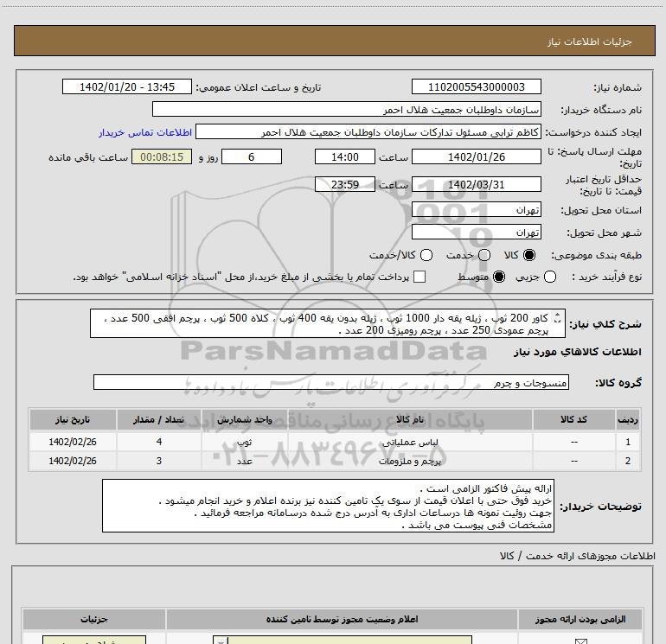Click the request creator name field
This screenshot has width=666, height=644.
[x=368, y=132]
